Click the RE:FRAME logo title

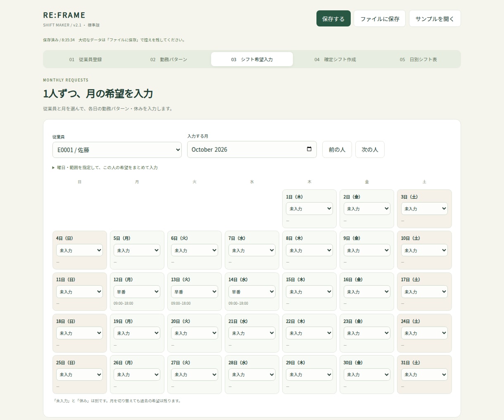pyautogui.click(x=64, y=15)
